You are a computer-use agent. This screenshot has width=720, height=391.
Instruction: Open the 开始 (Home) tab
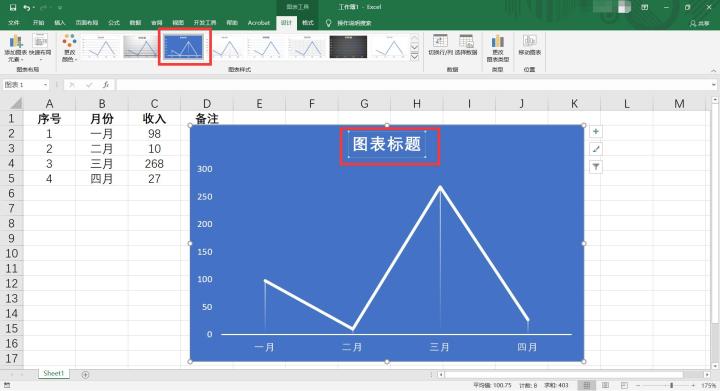click(38, 23)
